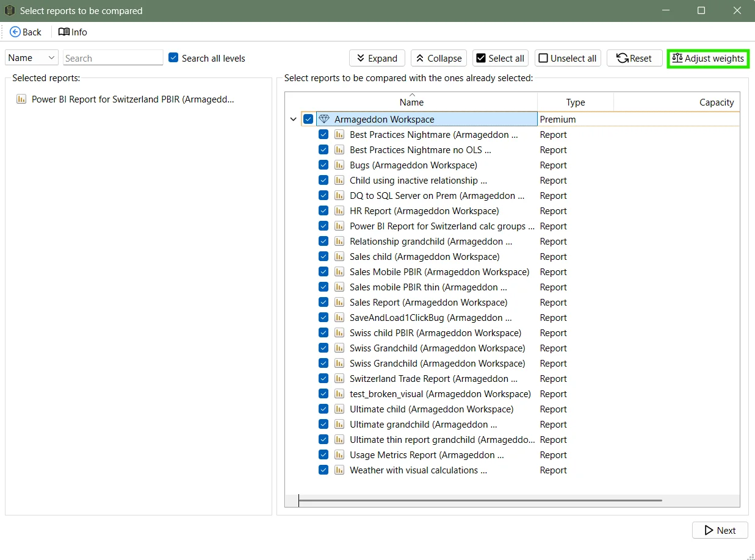Viewport: 755px width, 560px height.
Task: Click the report icon beside DQ to SQL Server
Action: tap(339, 196)
